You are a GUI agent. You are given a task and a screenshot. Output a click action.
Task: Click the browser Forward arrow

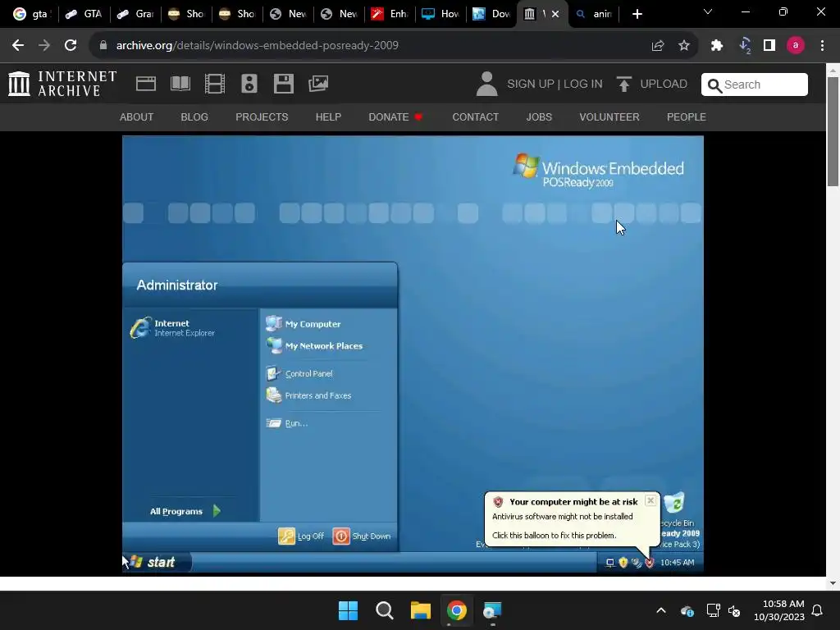44,46
